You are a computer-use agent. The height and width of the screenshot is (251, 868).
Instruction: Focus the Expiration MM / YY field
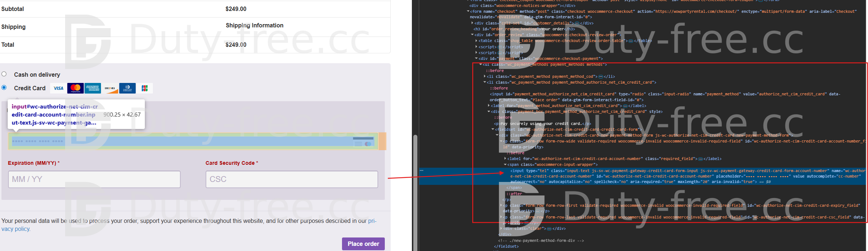coord(94,179)
